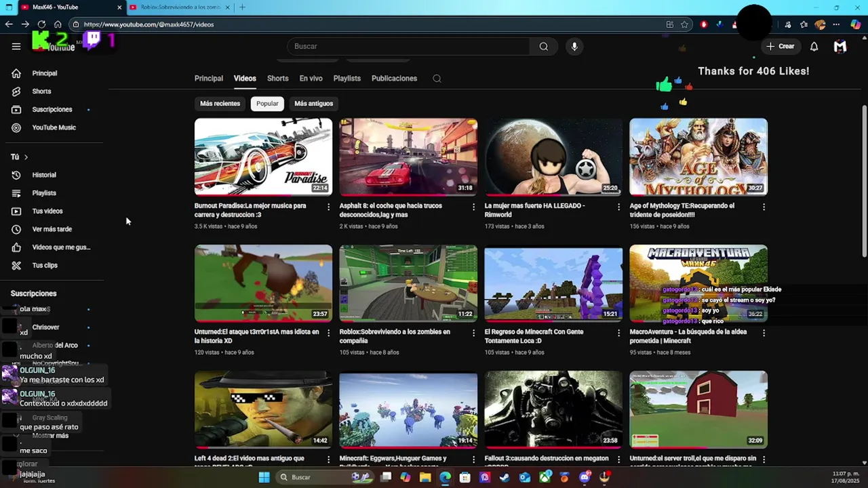Click the Crear button
This screenshot has height=488, width=868.
[x=780, y=46]
